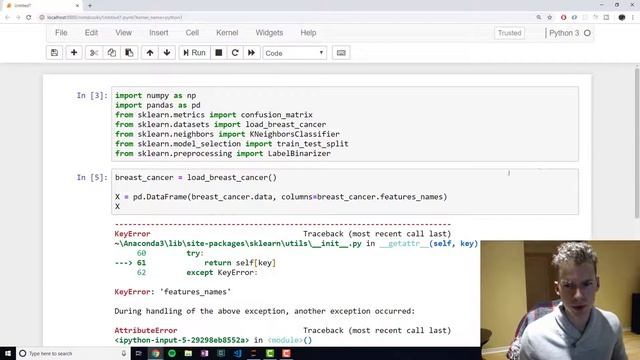
Task: Save and checkpoint the notebook
Action: coord(54,53)
